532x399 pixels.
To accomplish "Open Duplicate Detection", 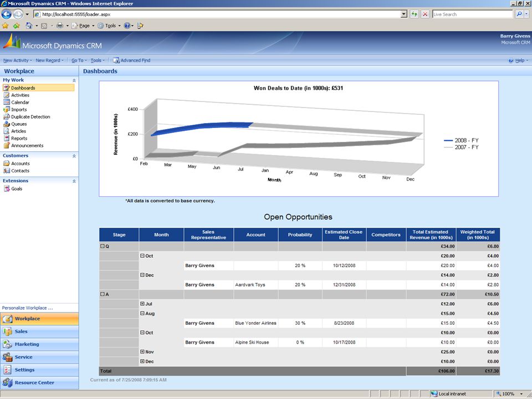I will (x=30, y=117).
